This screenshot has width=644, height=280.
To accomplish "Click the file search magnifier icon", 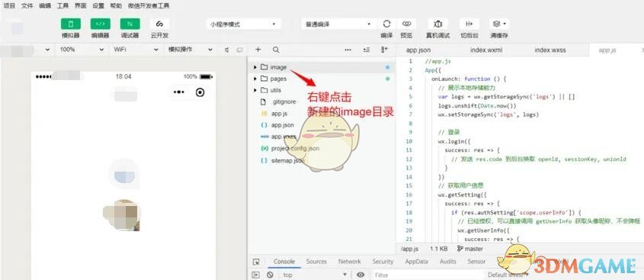I will tap(276, 50).
